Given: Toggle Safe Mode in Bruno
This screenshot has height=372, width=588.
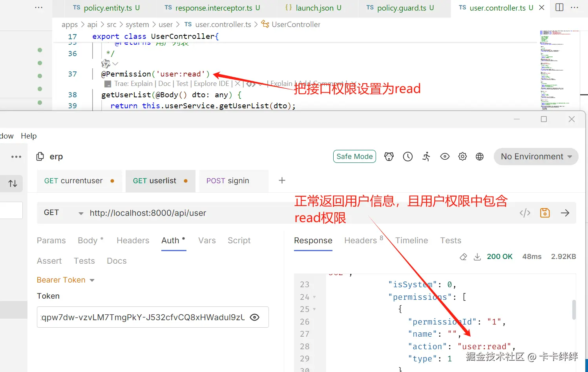Looking at the screenshot, I should point(354,156).
